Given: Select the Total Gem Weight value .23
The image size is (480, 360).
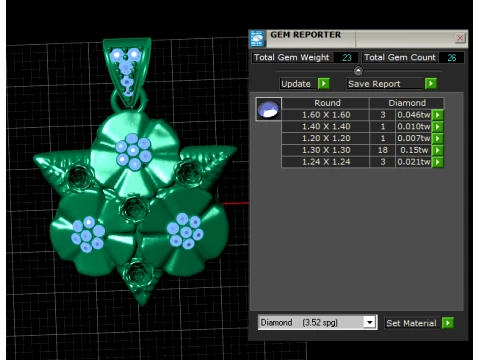Looking at the screenshot, I should pyautogui.click(x=346, y=58).
